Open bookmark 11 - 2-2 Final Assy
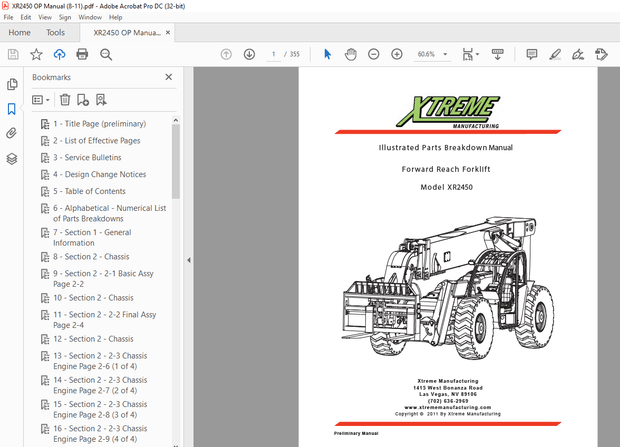The height and width of the screenshot is (447, 620). coord(104,320)
